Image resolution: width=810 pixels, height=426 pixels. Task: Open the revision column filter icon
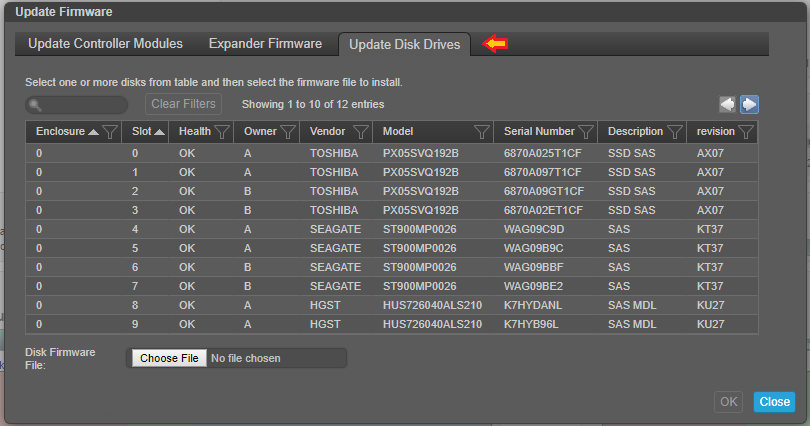click(745, 132)
